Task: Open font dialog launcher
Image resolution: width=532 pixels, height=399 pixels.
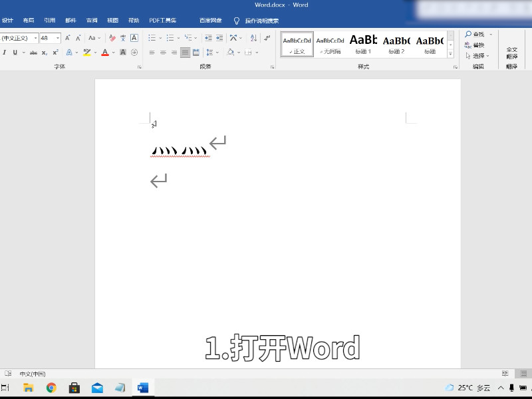Action: click(x=140, y=67)
